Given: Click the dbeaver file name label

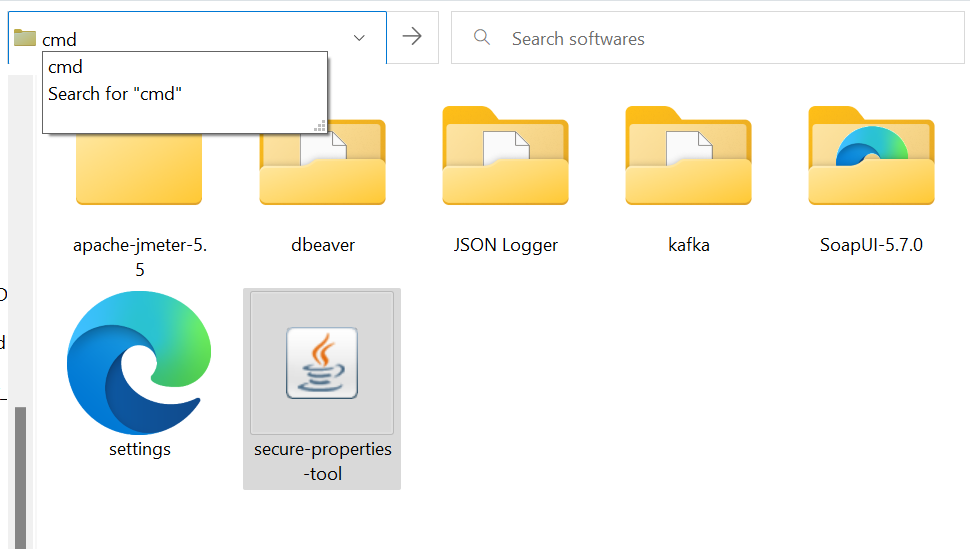Looking at the screenshot, I should click(x=323, y=245).
